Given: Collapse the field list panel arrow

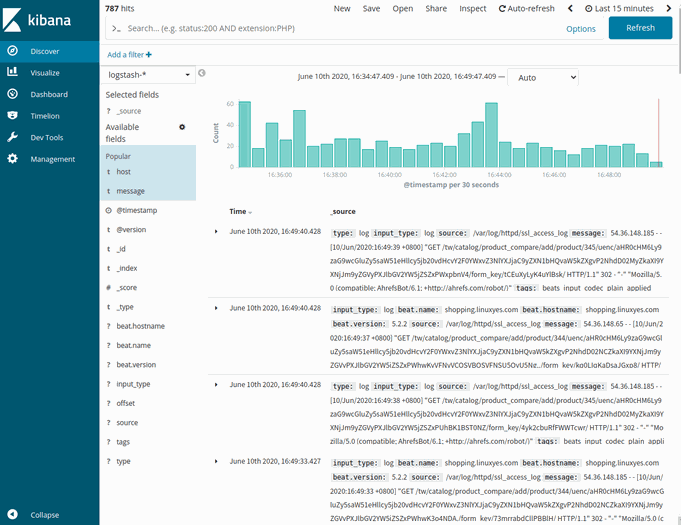Looking at the screenshot, I should 202,73.
